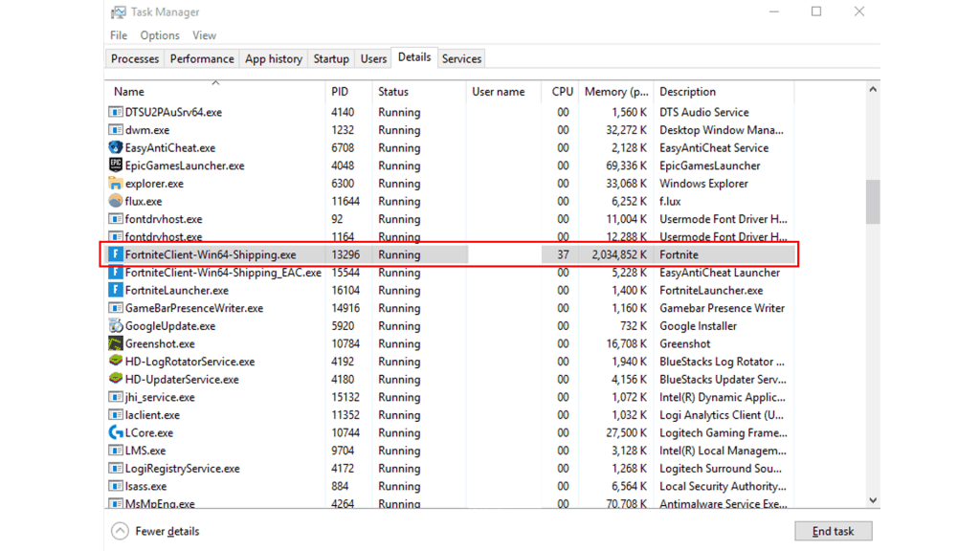
Task: Sort by the Memory column header
Action: tap(616, 91)
